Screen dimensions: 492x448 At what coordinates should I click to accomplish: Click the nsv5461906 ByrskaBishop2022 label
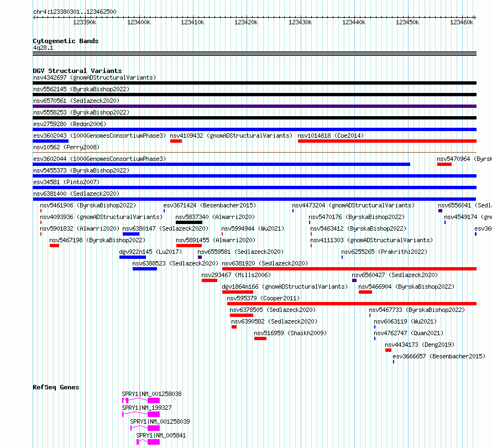pyautogui.click(x=88, y=205)
